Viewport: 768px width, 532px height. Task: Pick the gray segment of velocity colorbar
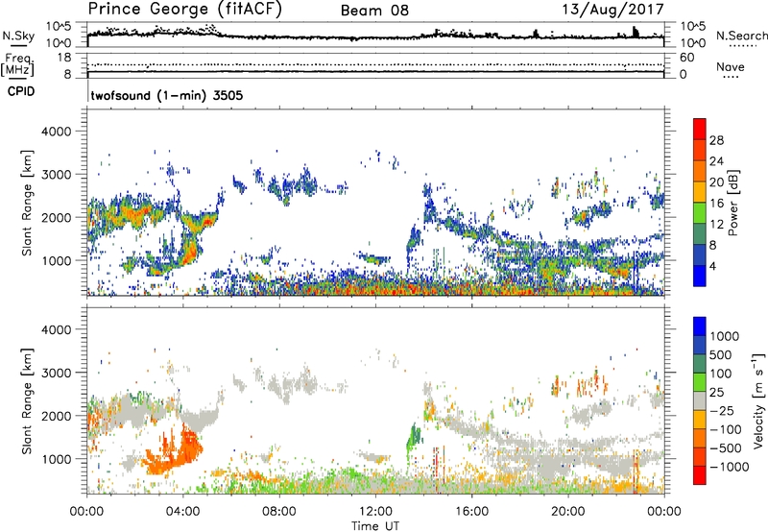[700, 400]
